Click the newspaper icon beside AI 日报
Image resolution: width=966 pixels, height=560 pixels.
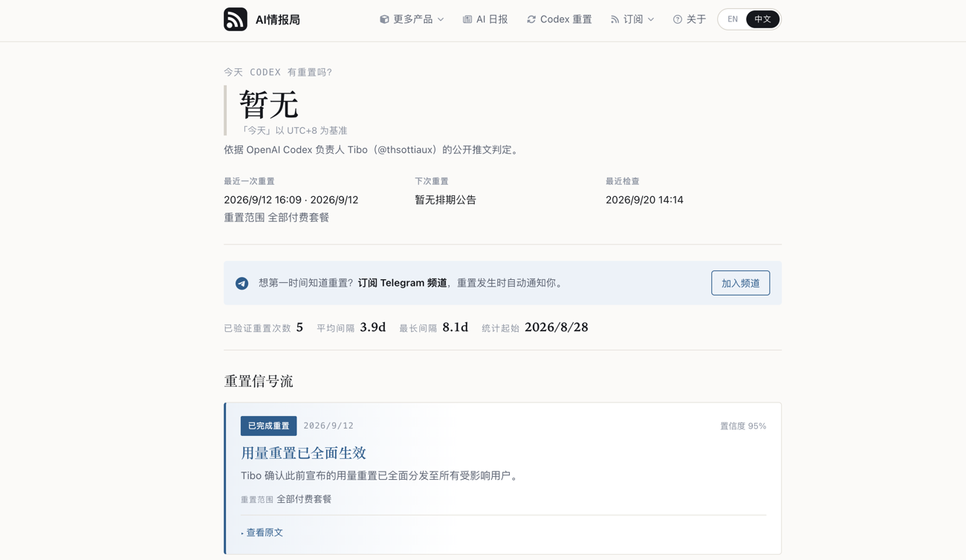[x=467, y=19]
